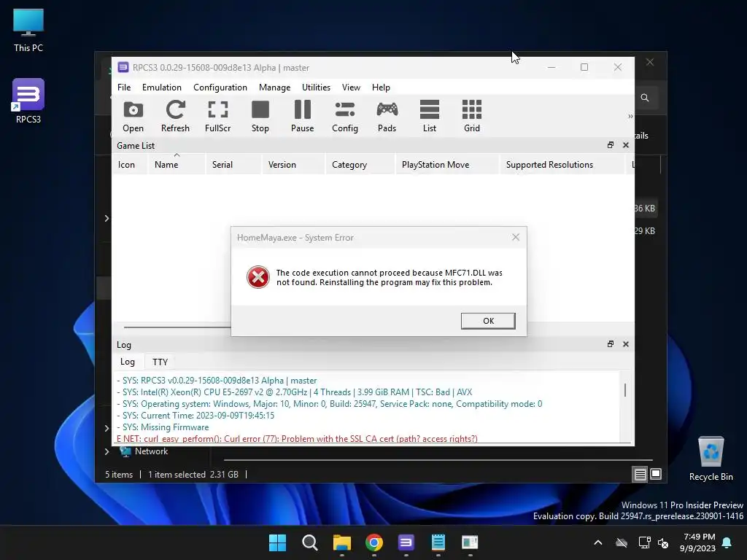Viewport: 747px width, 560px height.
Task: Click the File Explorer search icon
Action: click(x=645, y=98)
